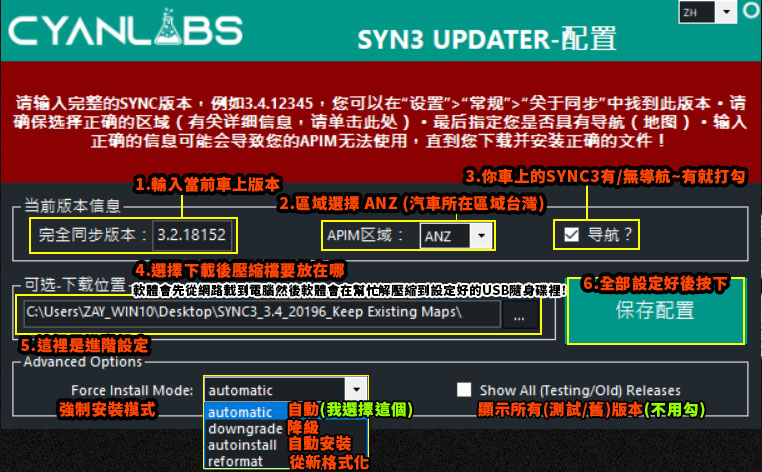
Task: Enable Show All (Testing/Old) Releases checkbox
Action: 464,389
